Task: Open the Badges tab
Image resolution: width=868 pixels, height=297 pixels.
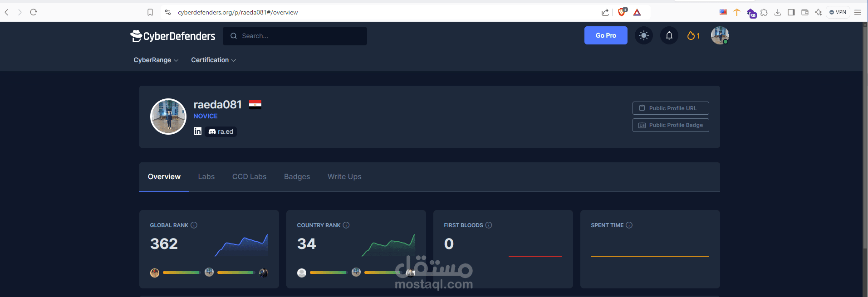Action: pyautogui.click(x=297, y=177)
